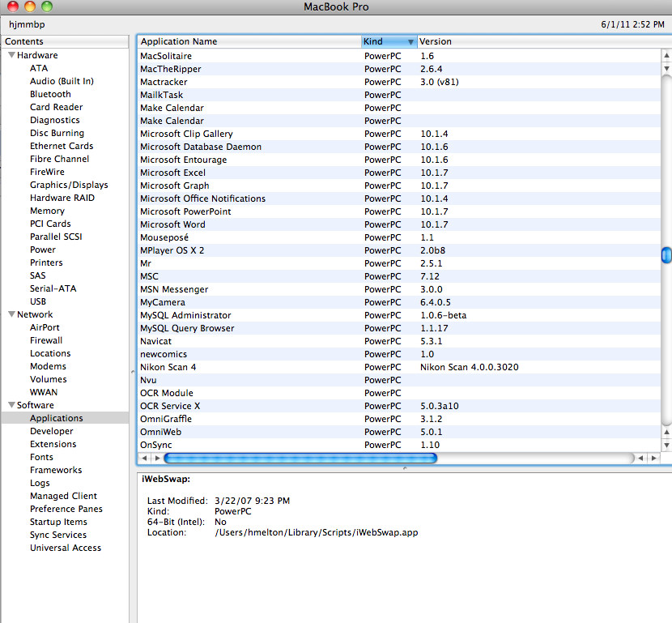Click the green zoom window button
672x623 pixels.
(x=46, y=6)
